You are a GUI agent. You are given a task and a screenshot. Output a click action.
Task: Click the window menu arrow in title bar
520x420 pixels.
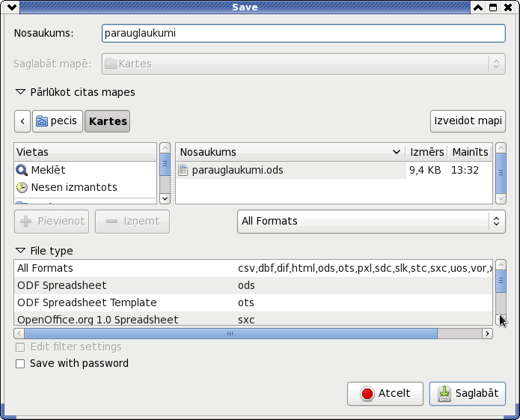[x=12, y=7]
